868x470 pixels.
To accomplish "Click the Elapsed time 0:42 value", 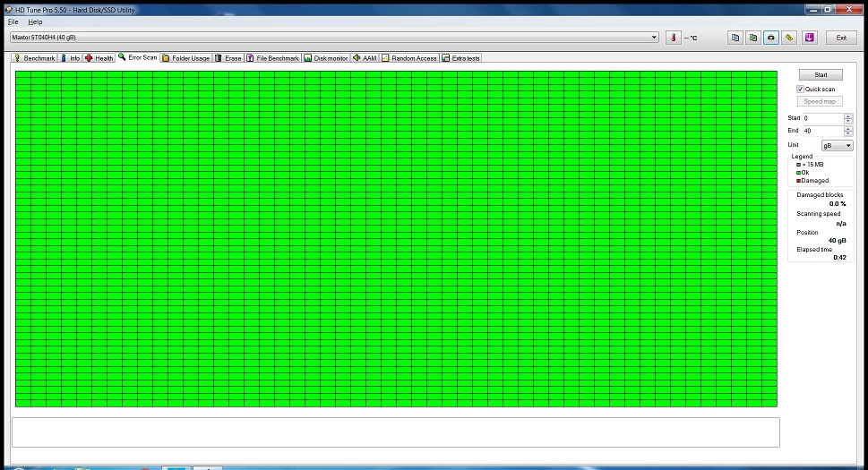I will [x=839, y=258].
